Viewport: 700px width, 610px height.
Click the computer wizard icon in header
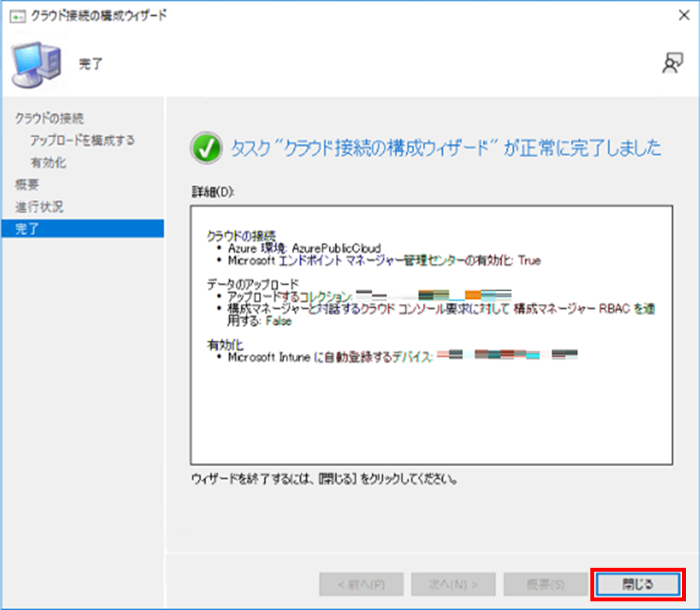pyautogui.click(x=36, y=64)
